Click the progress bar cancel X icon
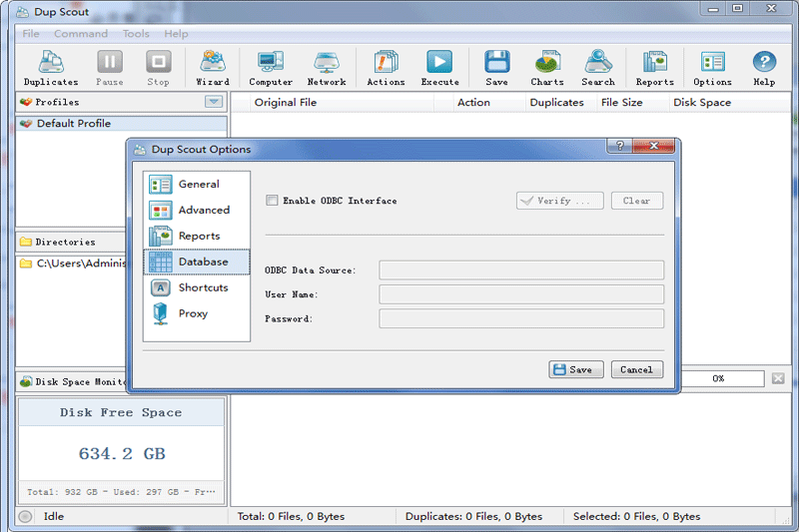The height and width of the screenshot is (532, 799). click(x=778, y=378)
